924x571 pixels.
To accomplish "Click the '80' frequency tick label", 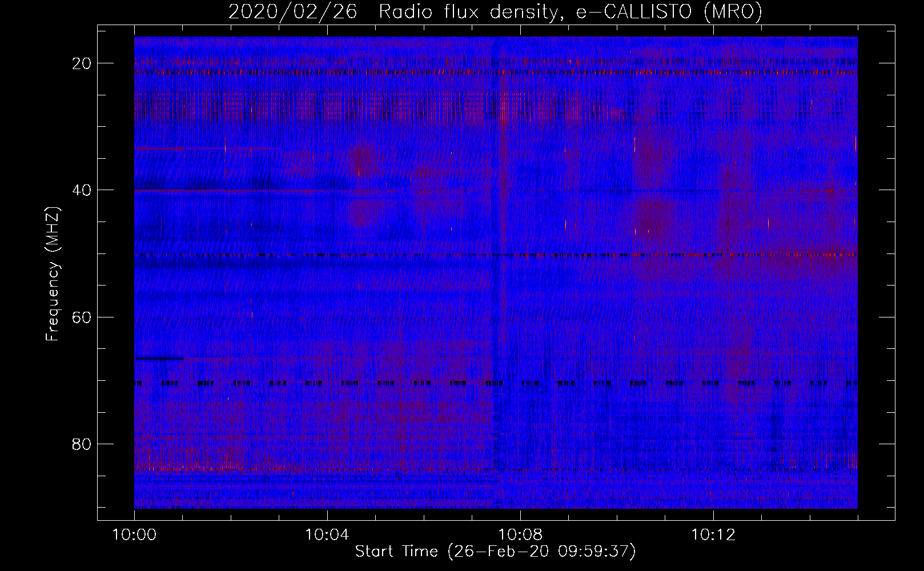I will coord(82,444).
